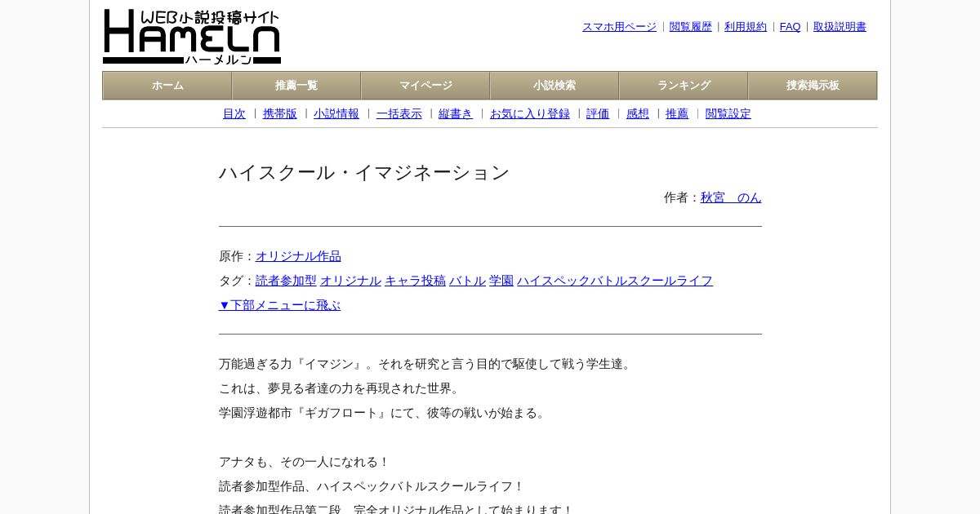Open author 秋宮 のん profile
Screen dimensions: 980x514
tap(731, 197)
